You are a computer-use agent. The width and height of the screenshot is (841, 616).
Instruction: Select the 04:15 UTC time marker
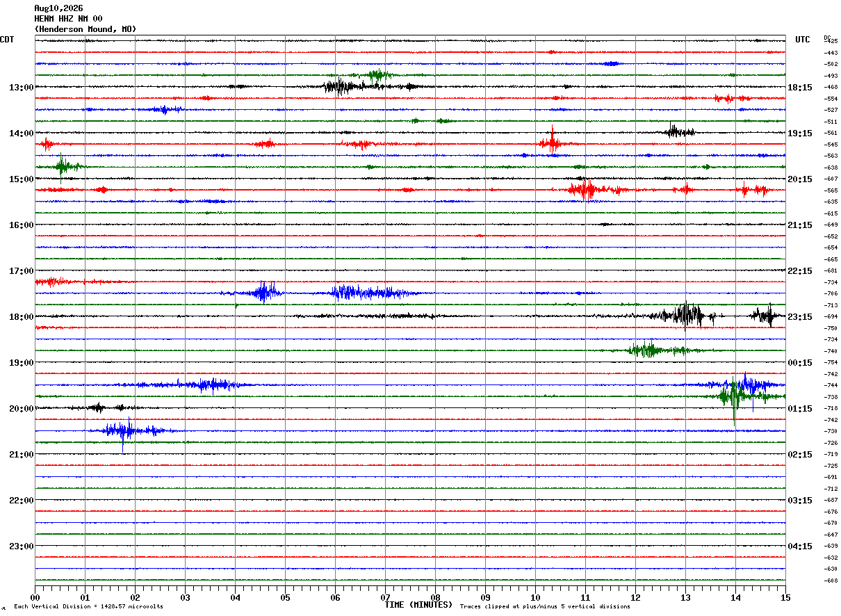(800, 546)
